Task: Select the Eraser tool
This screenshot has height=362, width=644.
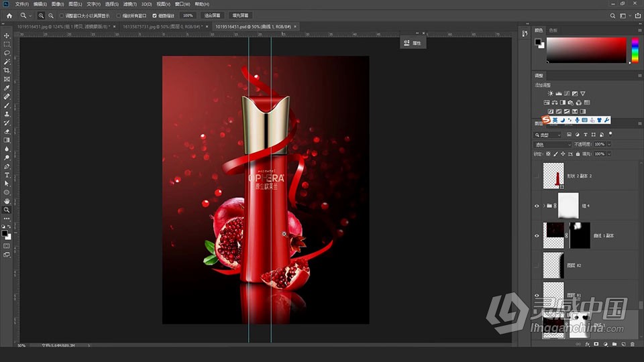Action: tap(7, 131)
